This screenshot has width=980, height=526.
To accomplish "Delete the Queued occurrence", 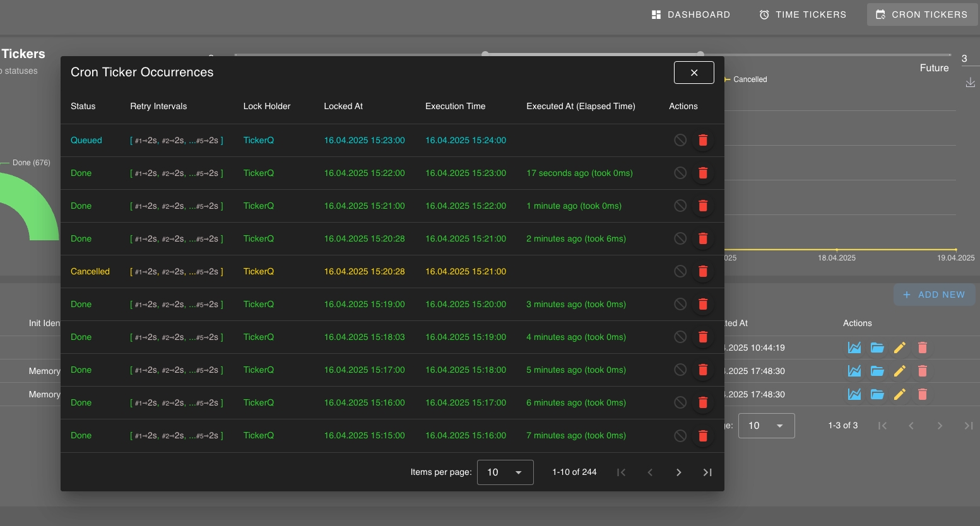I will click(703, 140).
